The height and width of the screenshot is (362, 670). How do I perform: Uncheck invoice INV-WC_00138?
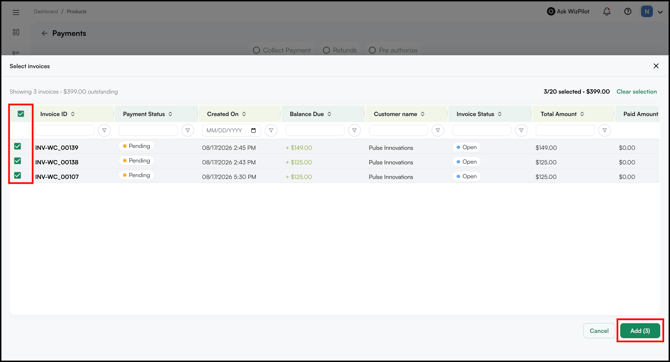(x=18, y=161)
